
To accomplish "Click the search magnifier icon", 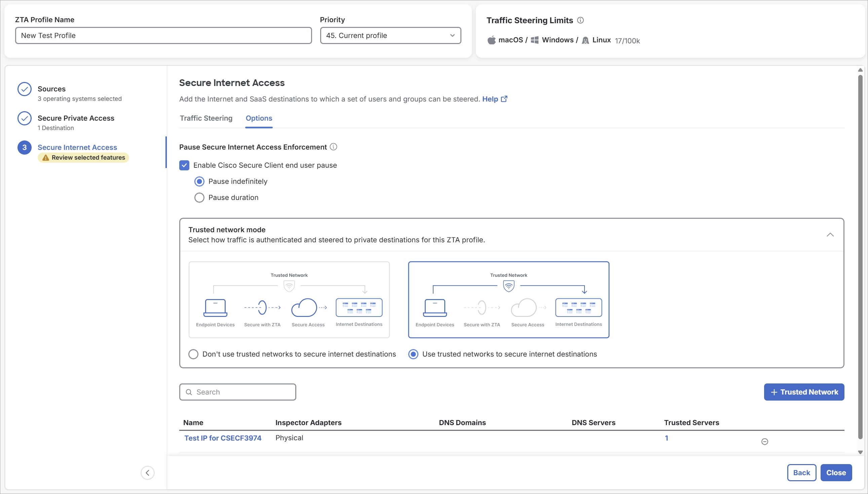I will [x=189, y=392].
